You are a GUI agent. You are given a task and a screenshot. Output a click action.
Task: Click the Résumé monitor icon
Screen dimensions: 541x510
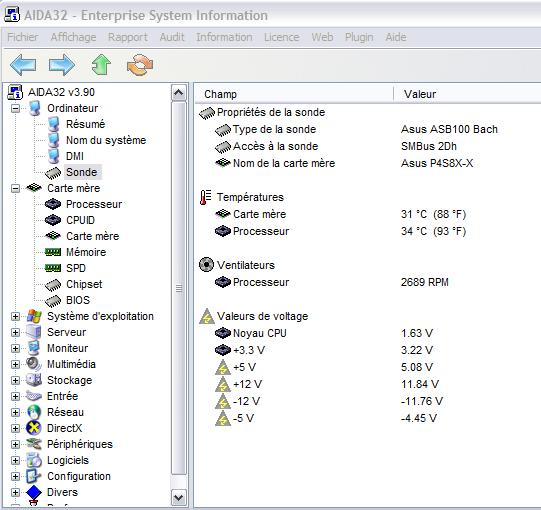[x=53, y=124]
